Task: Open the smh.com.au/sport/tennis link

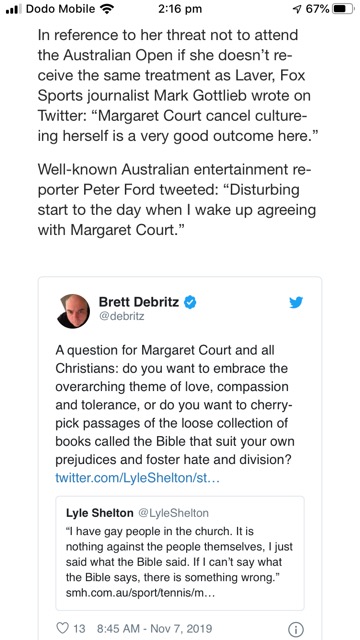Action: [x=140, y=593]
